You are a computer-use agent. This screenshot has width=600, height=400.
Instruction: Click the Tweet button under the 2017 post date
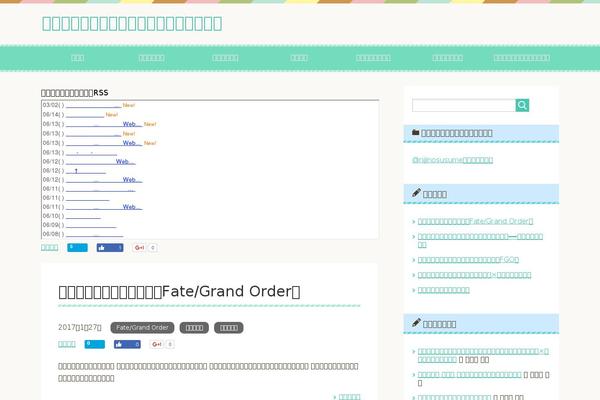[x=95, y=344]
